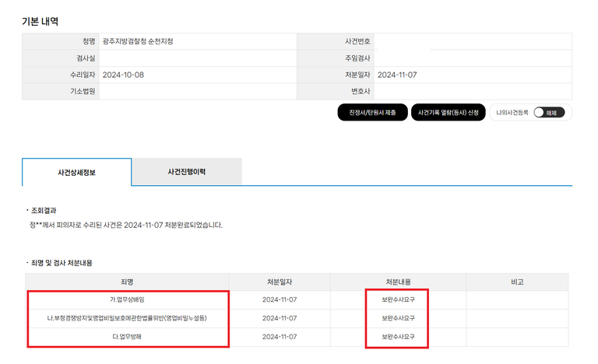This screenshot has height=364, width=598.
Task: Click the 다.업무방해 charge row
Action: point(128,337)
